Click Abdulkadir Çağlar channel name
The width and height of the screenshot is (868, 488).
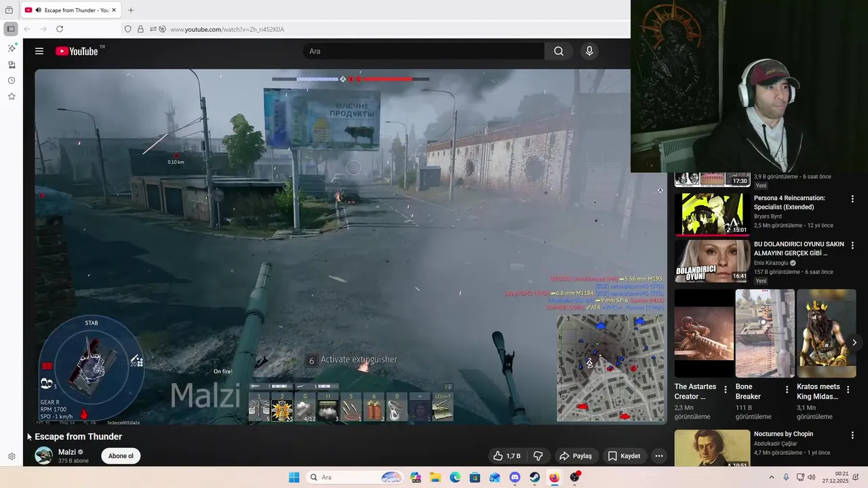coord(776,443)
